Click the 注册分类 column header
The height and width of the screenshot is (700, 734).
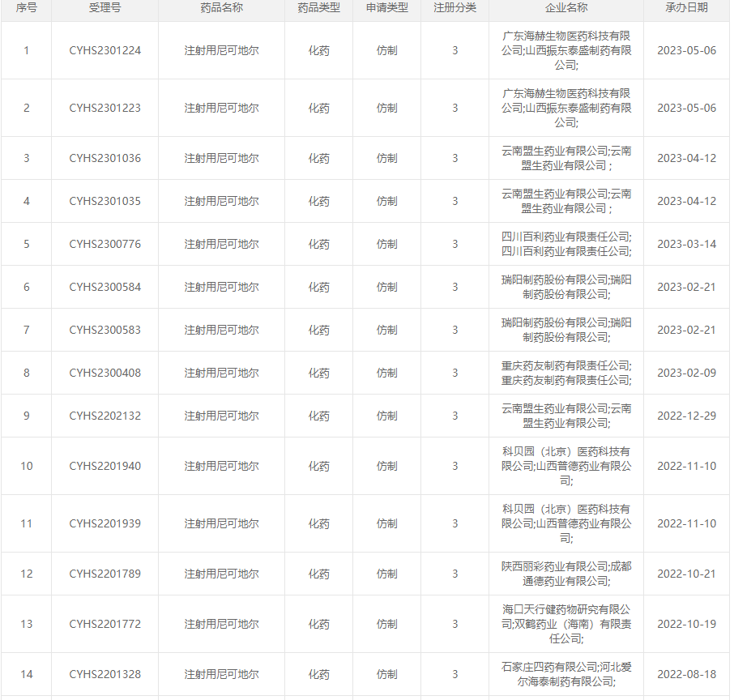[455, 7]
